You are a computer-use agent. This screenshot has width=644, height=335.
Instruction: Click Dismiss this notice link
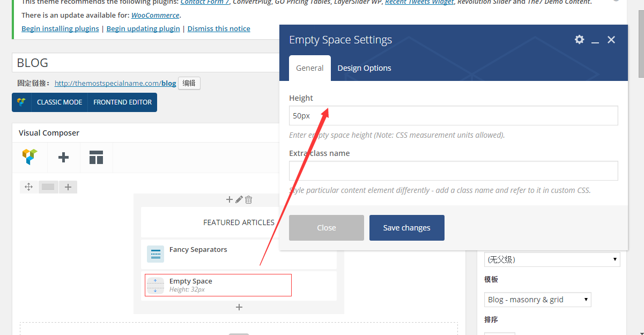[219, 28]
